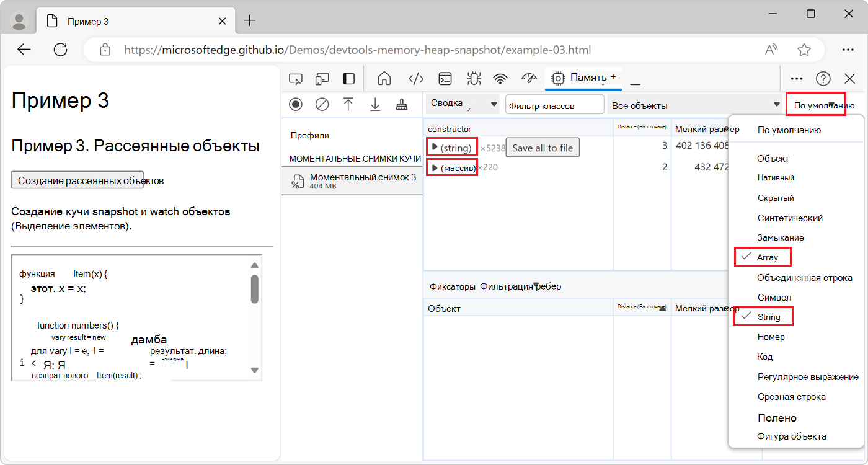Image resolution: width=868 pixels, height=465 pixels.
Task: Click the Создание рассеянных объектов button
Action: [77, 180]
